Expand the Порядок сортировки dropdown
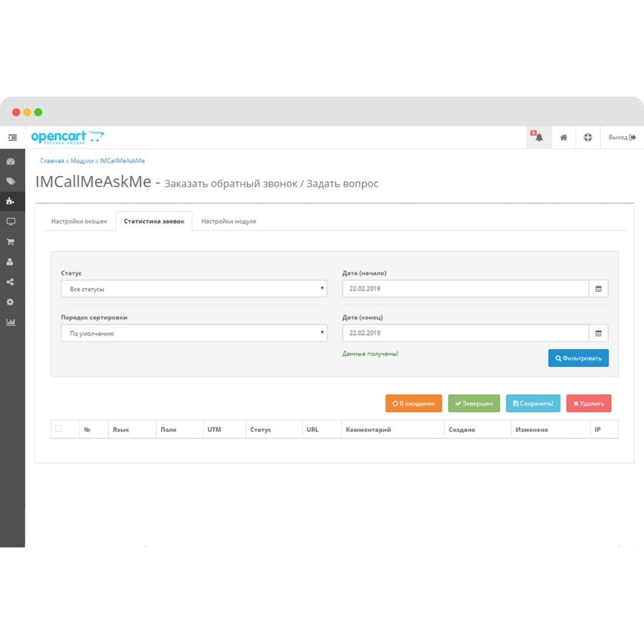The height and width of the screenshot is (644, 644). tap(194, 333)
